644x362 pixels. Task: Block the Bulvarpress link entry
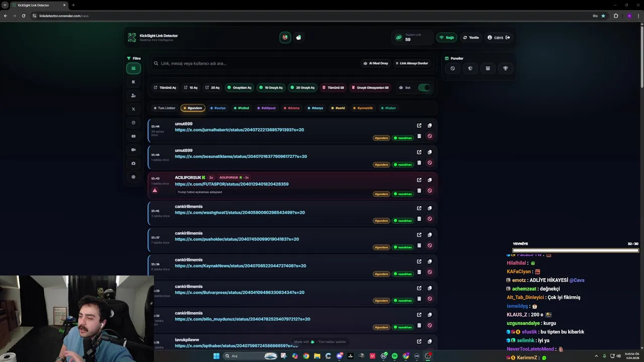[430, 299]
